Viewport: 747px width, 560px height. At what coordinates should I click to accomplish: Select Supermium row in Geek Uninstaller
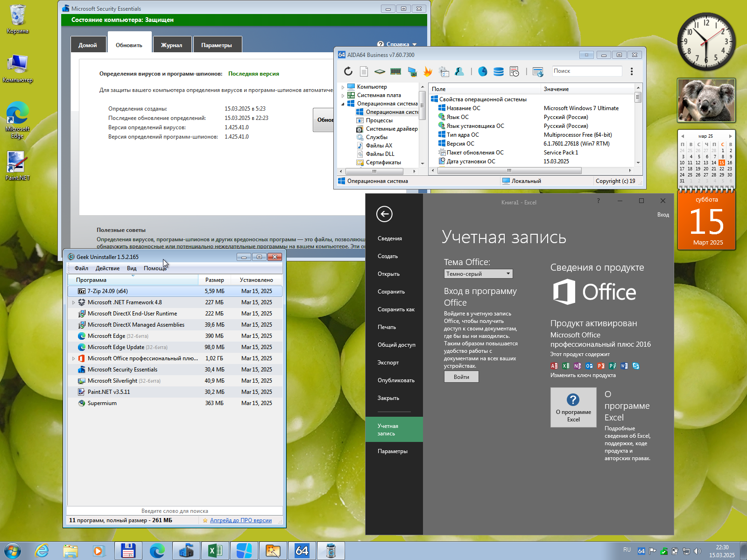coord(175,403)
